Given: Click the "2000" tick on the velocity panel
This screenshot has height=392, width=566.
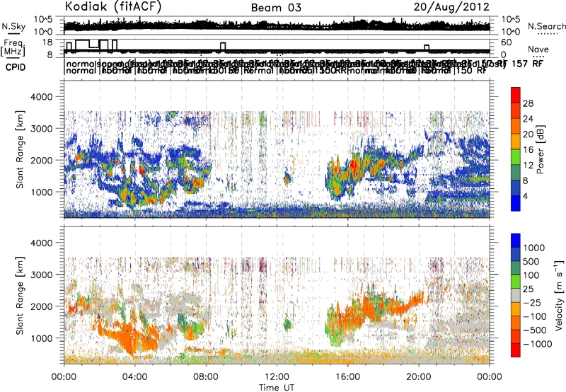Looking at the screenshot, I should [42, 306].
